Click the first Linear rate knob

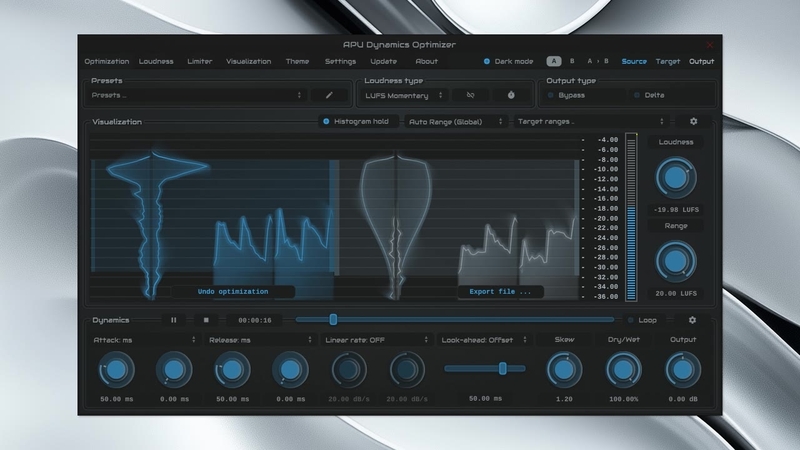point(349,369)
